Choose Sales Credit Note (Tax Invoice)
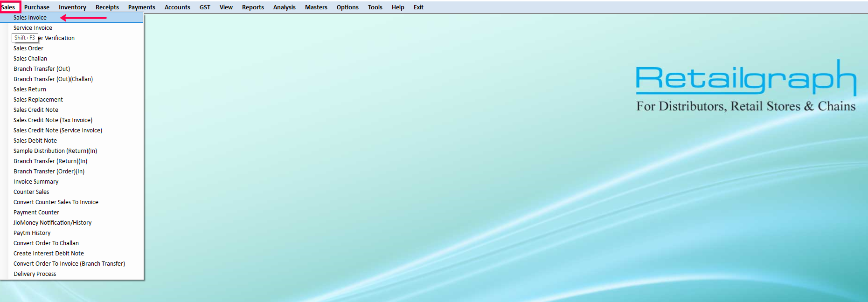Screen dimensions: 868x302 point(72,120)
